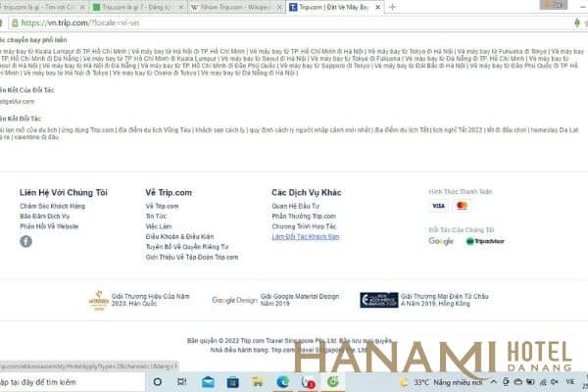Close the 'Trip.com | Đặt Vé Máy Bay' tab
Screen dimensions: 588x392
point(378,7)
